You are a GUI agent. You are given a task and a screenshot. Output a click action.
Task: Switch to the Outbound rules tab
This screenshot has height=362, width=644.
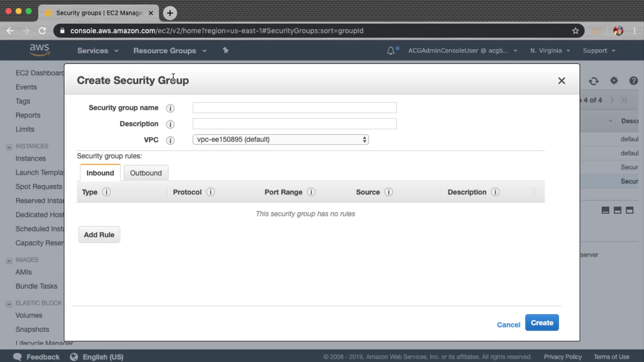[146, 173]
